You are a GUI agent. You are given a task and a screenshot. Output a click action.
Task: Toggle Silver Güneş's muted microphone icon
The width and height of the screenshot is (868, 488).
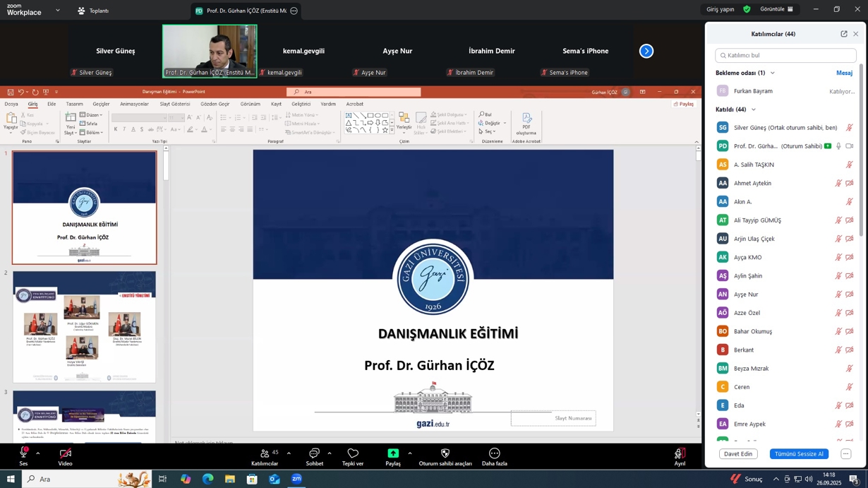click(850, 128)
